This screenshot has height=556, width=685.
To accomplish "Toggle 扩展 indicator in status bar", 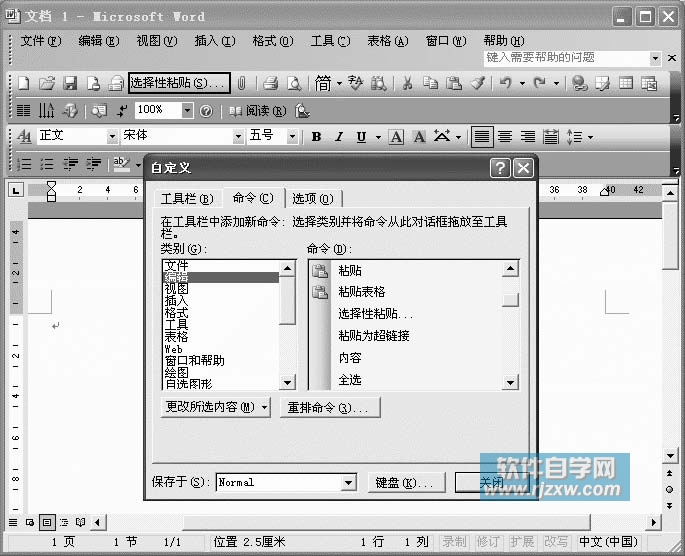I will tap(522, 542).
